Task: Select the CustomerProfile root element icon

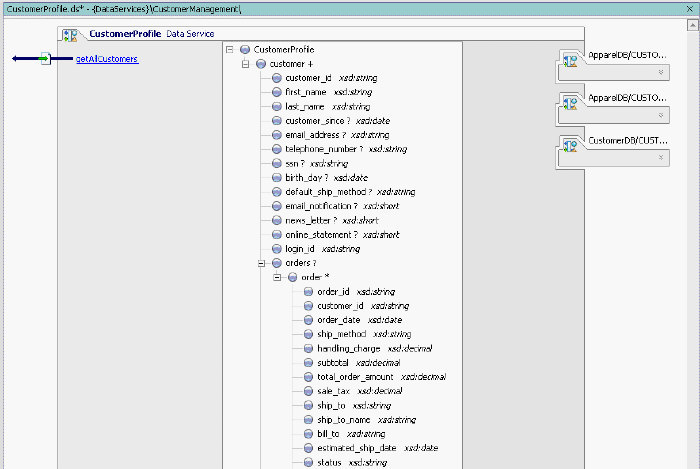Action: click(245, 50)
